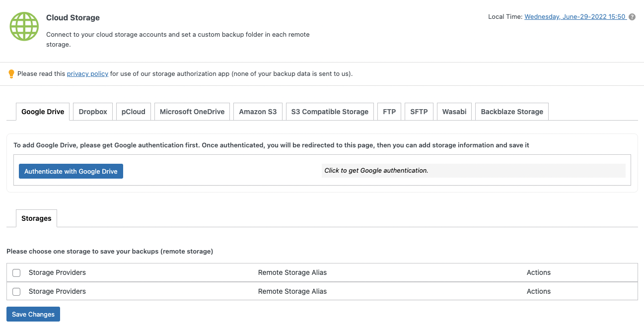Check the first Storage Providers checkbox
The width and height of the screenshot is (644, 326).
(x=16, y=273)
